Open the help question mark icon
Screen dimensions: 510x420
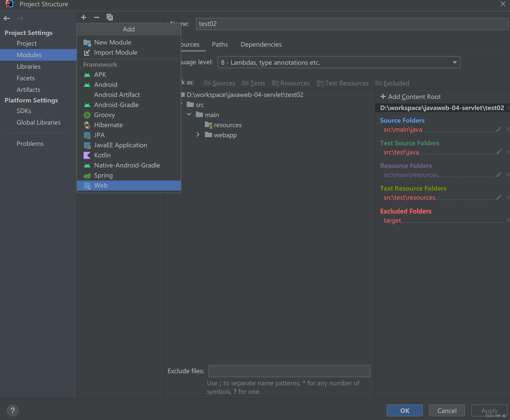[x=13, y=410]
